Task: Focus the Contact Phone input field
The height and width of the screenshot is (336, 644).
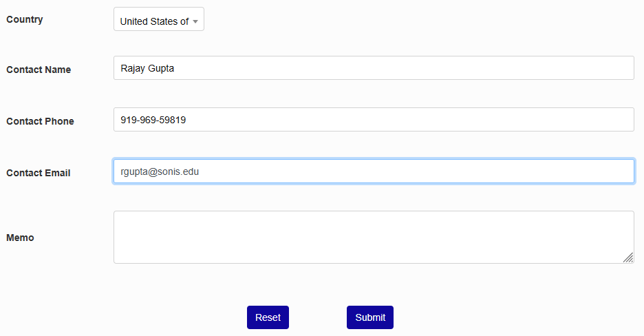Action: [373, 120]
